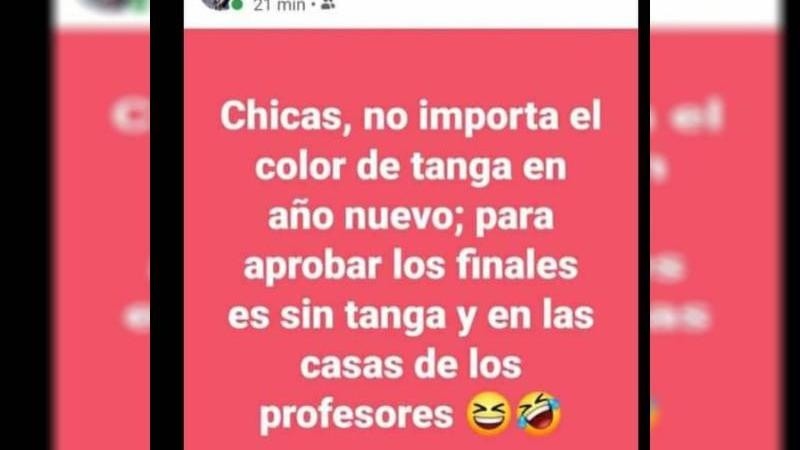Image resolution: width=800 pixels, height=450 pixels.
Task: Click the Friends audience icon beside the timestamp
Action: [328, 5]
